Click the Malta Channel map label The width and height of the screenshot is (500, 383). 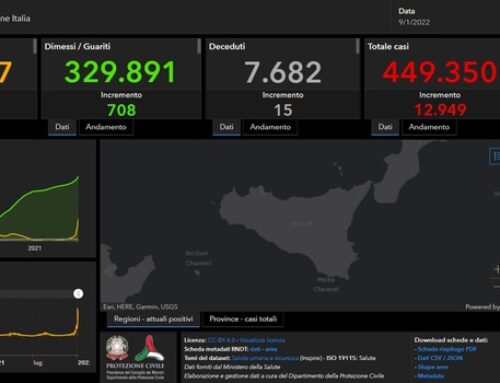point(326,284)
